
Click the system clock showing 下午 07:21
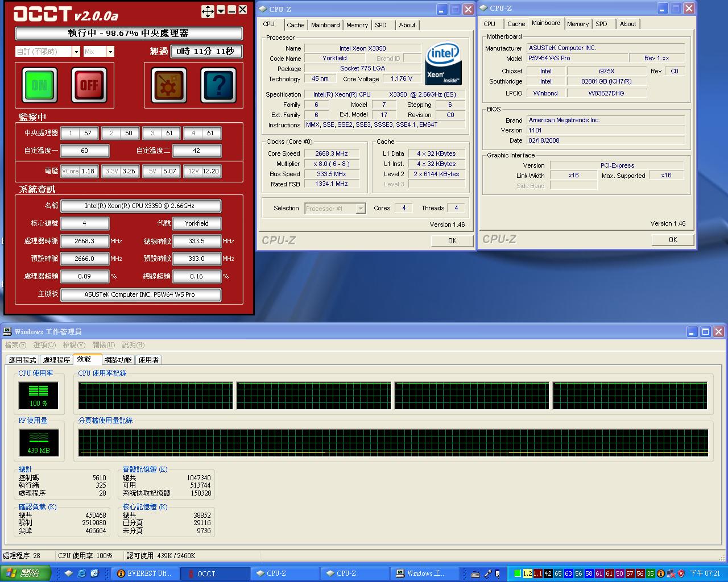pos(705,573)
